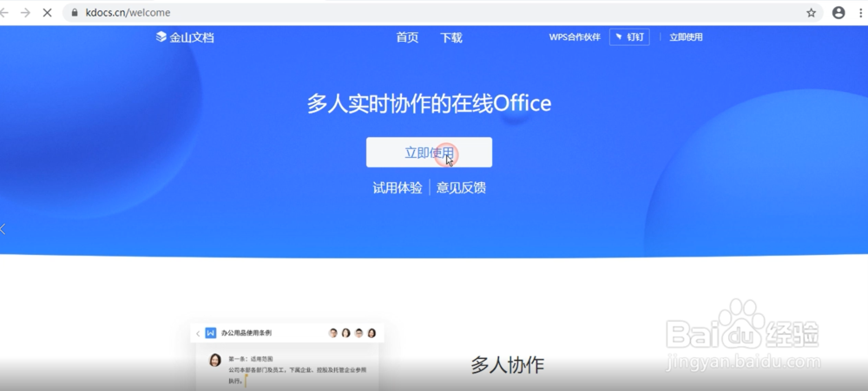Stop page loading with X icon
The height and width of the screenshot is (391, 868).
(x=47, y=12)
